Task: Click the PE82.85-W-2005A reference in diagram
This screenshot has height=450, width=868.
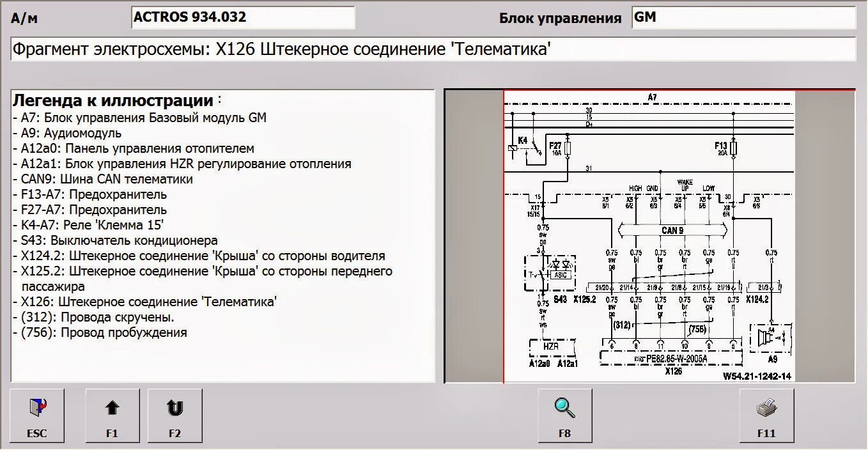Action: [x=676, y=359]
